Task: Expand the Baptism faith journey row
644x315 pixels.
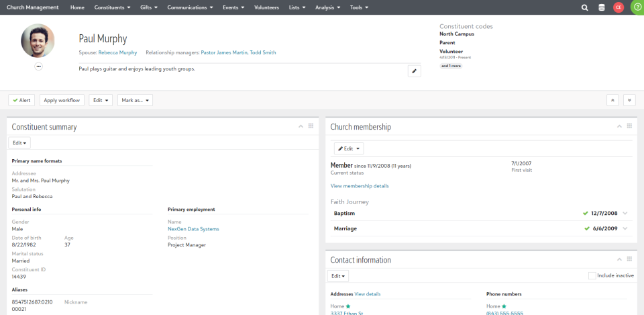Action: (x=625, y=213)
